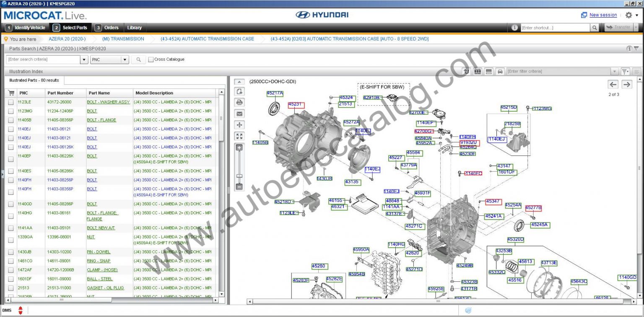
Task: Select the pan/move illustration tool
Action: click(239, 125)
